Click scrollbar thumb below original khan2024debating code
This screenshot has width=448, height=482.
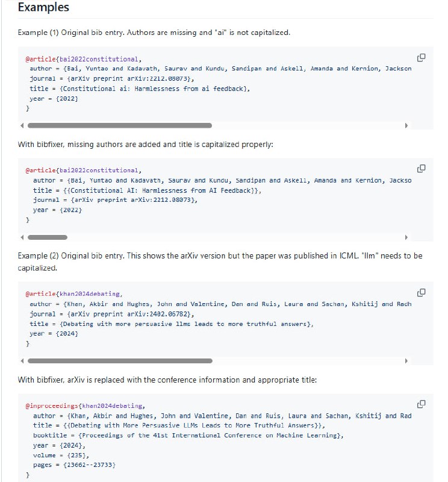point(119,361)
